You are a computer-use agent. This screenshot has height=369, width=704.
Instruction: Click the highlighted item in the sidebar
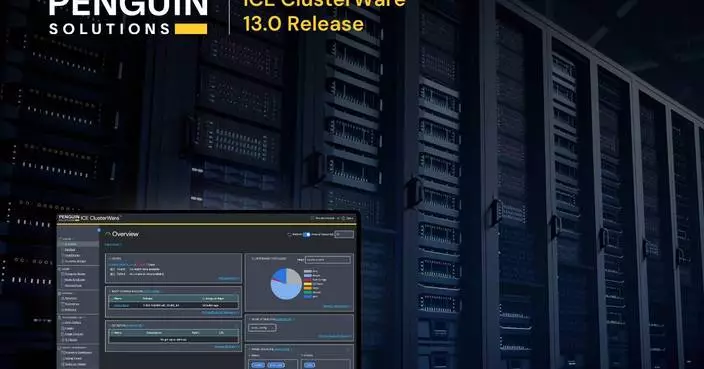coord(79,244)
